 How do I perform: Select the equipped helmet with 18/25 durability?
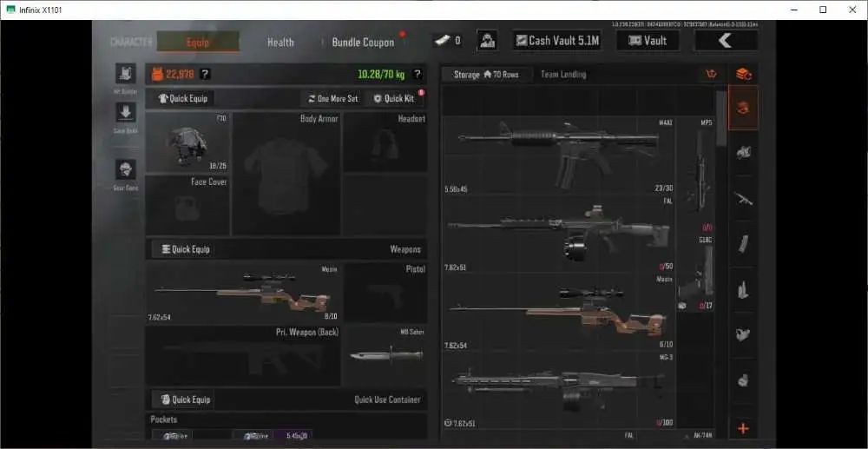(x=187, y=142)
